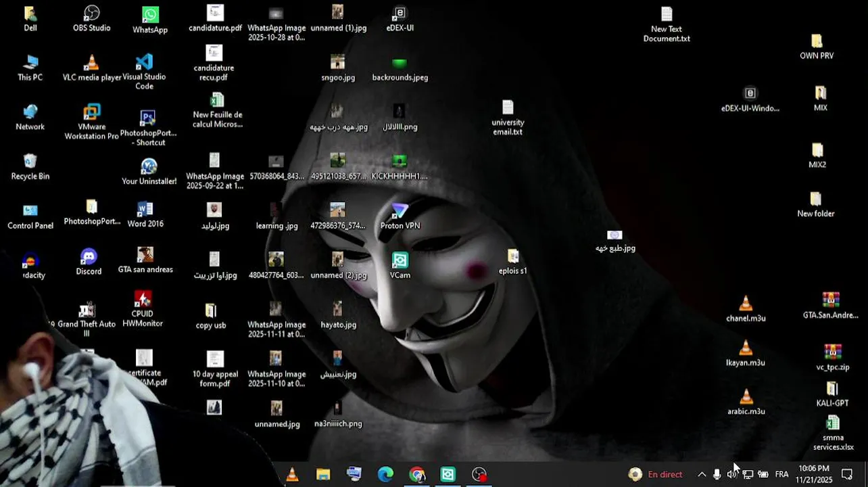This screenshot has width=868, height=487.
Task: Select hayato.jpg image file
Action: pos(338,315)
